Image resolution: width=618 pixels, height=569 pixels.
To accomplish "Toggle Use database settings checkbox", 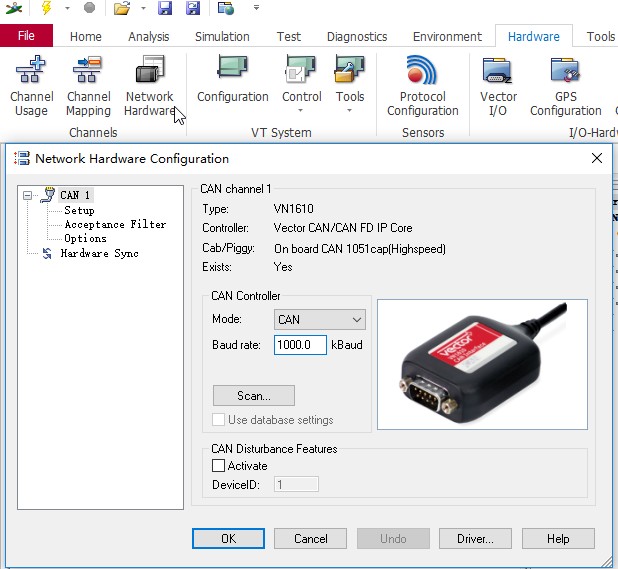I will click(218, 420).
